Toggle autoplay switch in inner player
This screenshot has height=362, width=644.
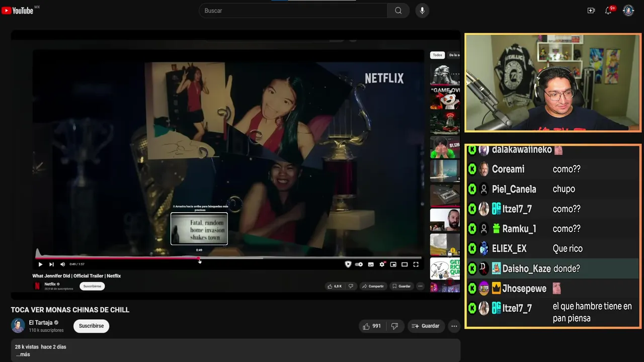(x=359, y=264)
